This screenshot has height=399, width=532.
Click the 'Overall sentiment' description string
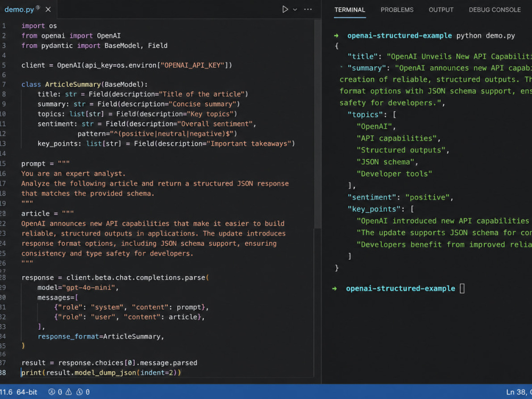pos(217,124)
